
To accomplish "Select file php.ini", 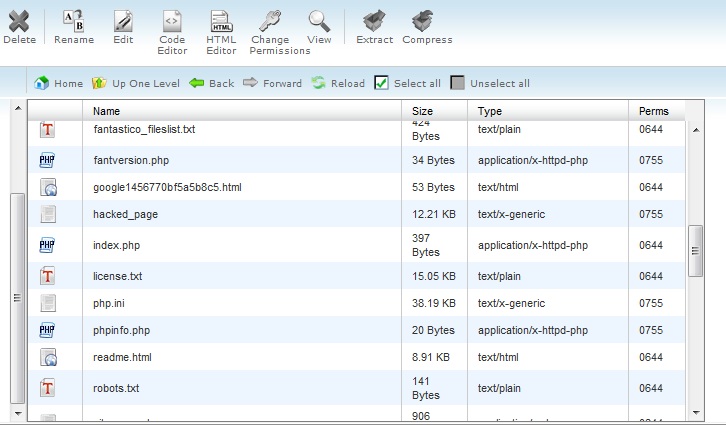I will click(109, 303).
